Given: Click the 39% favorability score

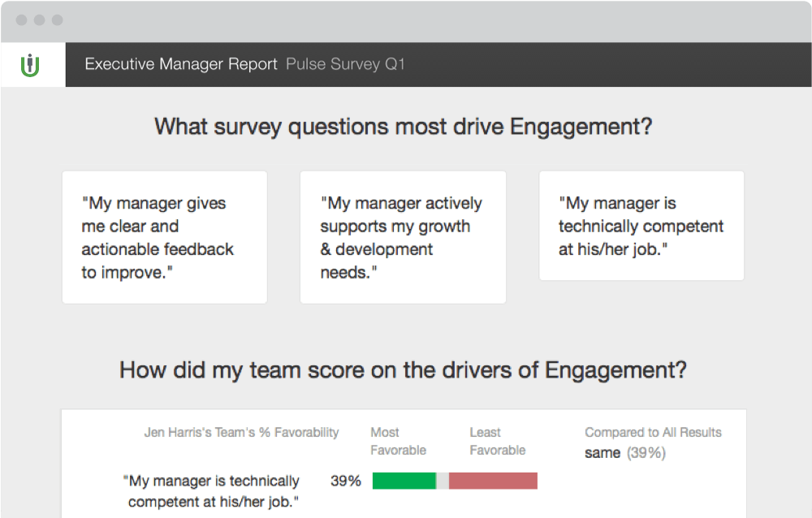Looking at the screenshot, I should pos(345,481).
